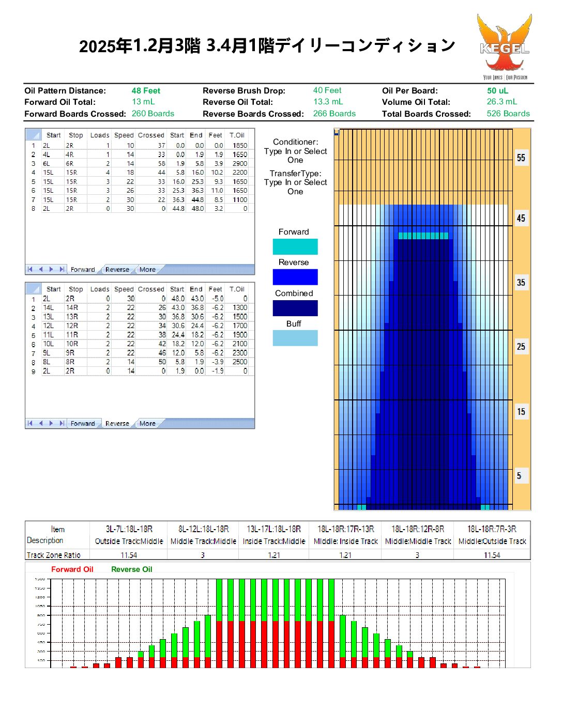Open the Forward tab under the reverse loads table
The width and height of the screenshot is (563, 728).
coord(83,424)
